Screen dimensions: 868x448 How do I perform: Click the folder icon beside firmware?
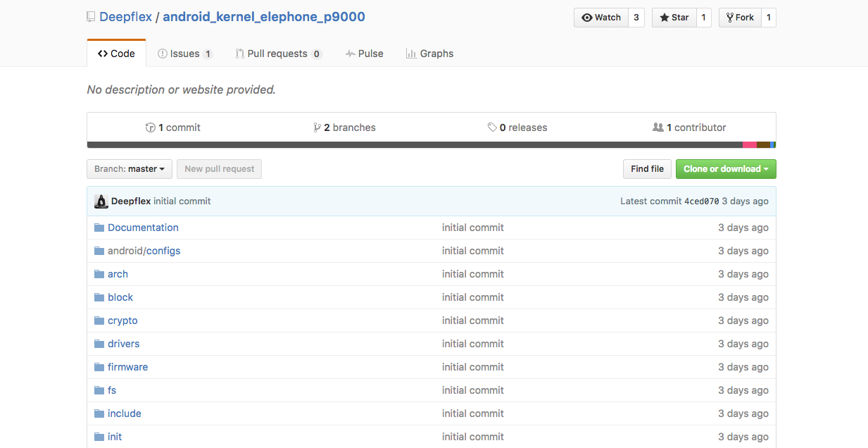tap(99, 367)
